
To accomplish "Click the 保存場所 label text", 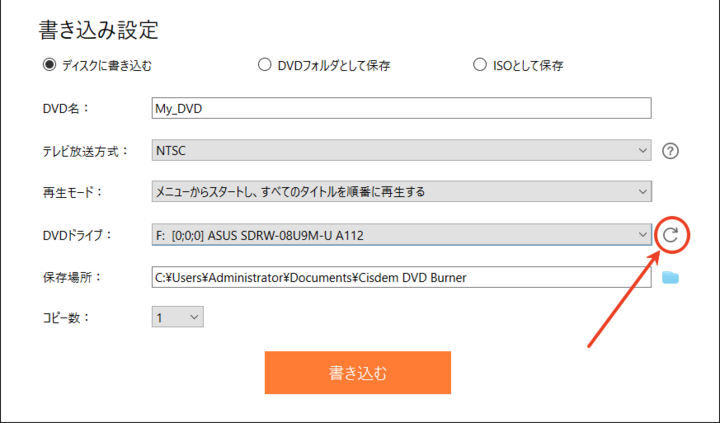I will point(72,277).
